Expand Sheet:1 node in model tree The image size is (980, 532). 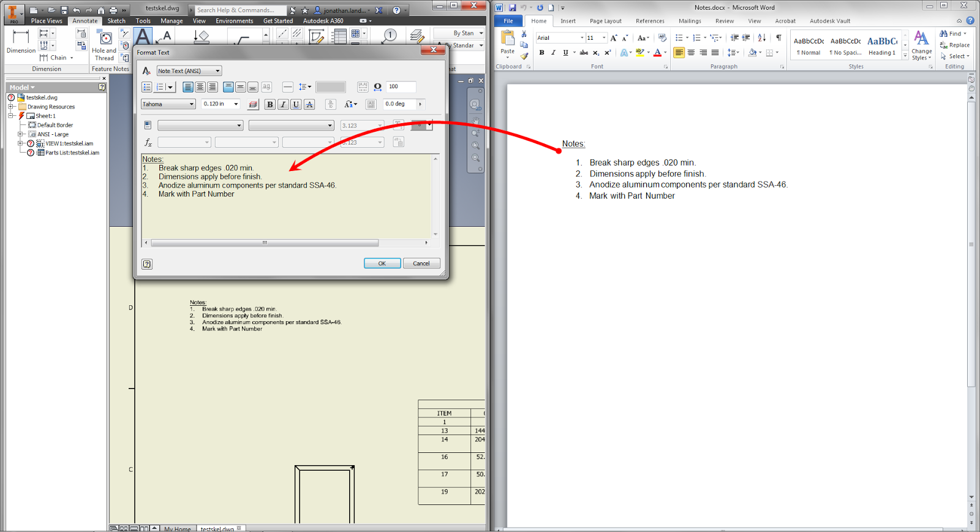coord(10,116)
